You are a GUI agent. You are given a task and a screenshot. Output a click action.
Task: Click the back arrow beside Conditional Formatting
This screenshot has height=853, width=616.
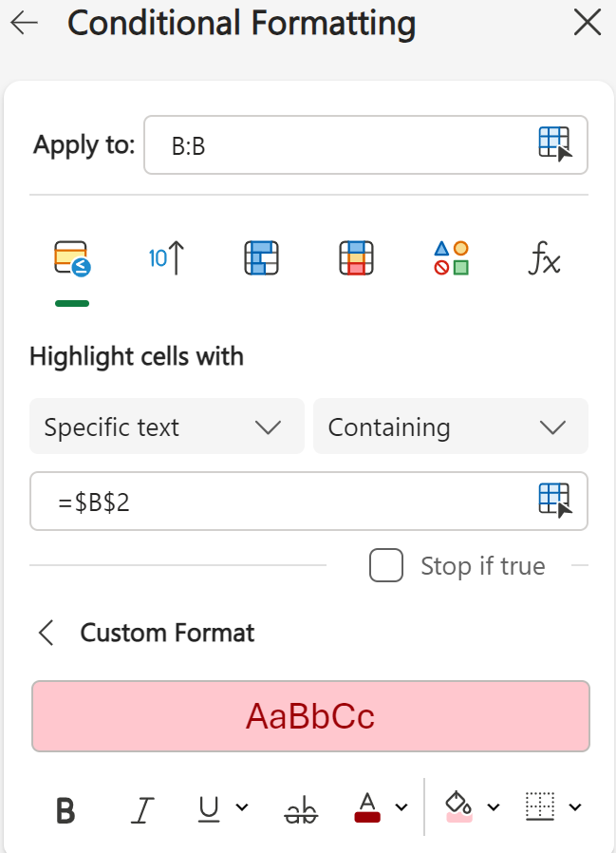pos(24,24)
